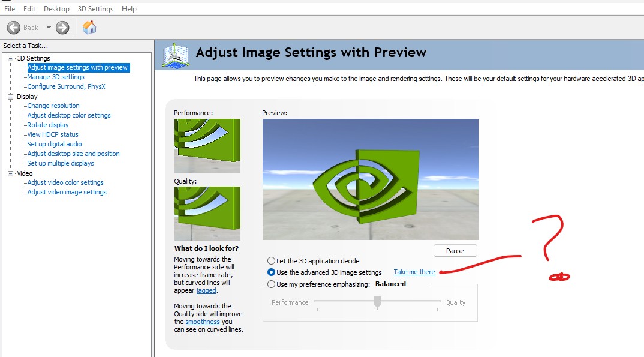This screenshot has height=357, width=644.
Task: Collapse the 3D Settings tree node
Action: tap(10, 58)
